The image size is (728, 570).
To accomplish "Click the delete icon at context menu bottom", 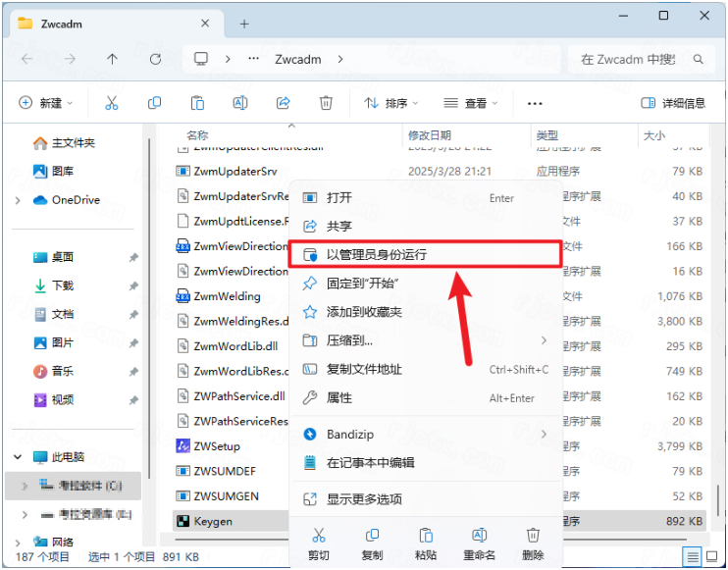I will click(x=533, y=543).
